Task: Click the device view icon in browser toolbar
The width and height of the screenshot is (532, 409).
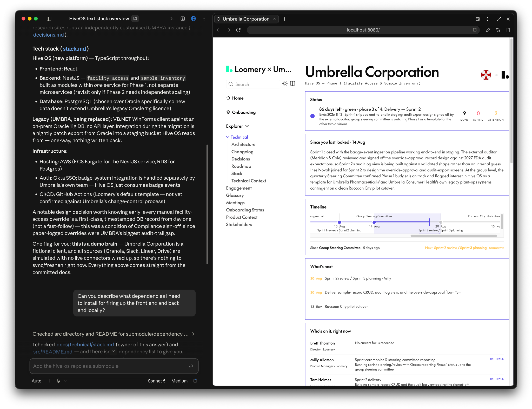Action: [x=508, y=30]
